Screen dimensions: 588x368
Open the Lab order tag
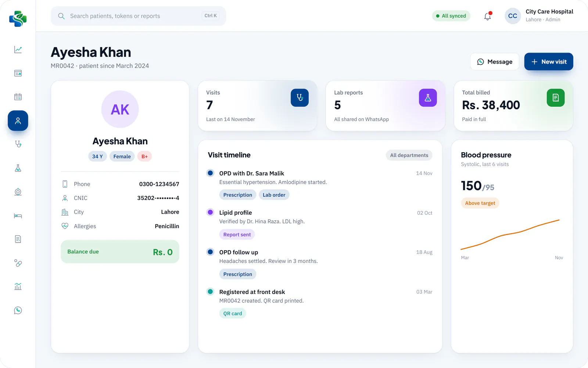click(x=274, y=195)
